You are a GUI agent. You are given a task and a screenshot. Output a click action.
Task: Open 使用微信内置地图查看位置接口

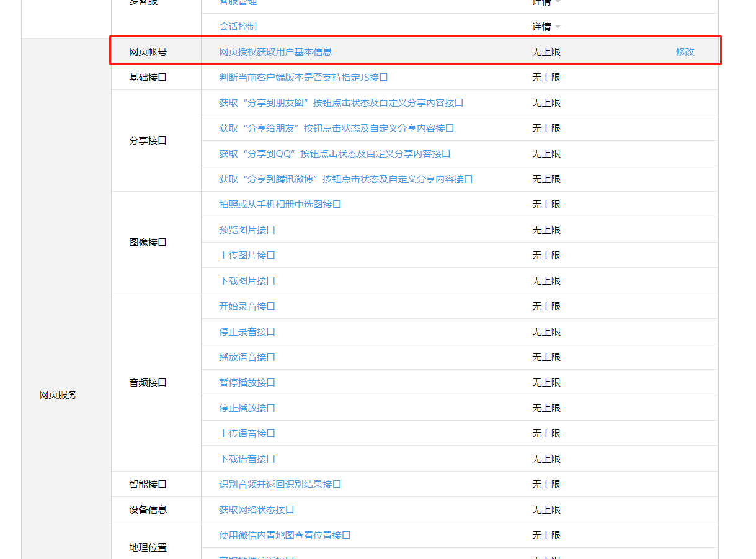click(286, 535)
